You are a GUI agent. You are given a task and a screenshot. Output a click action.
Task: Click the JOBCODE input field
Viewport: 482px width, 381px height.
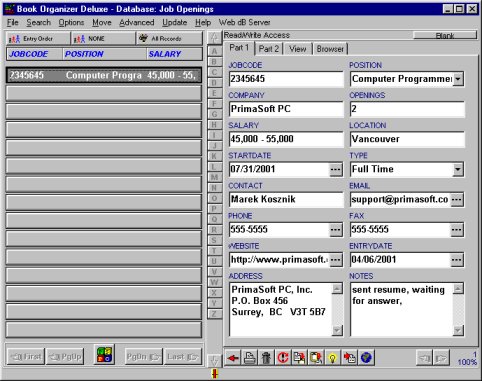286,79
